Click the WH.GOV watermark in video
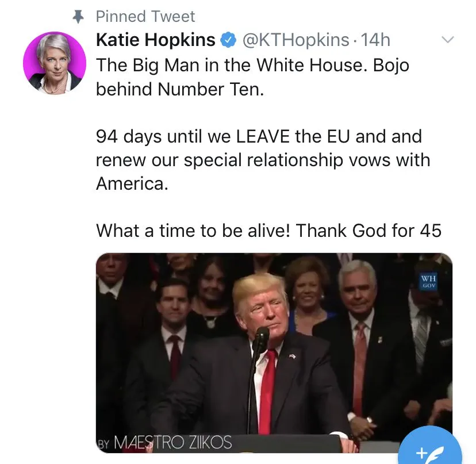Screen dimensions: 476x464 click(429, 282)
